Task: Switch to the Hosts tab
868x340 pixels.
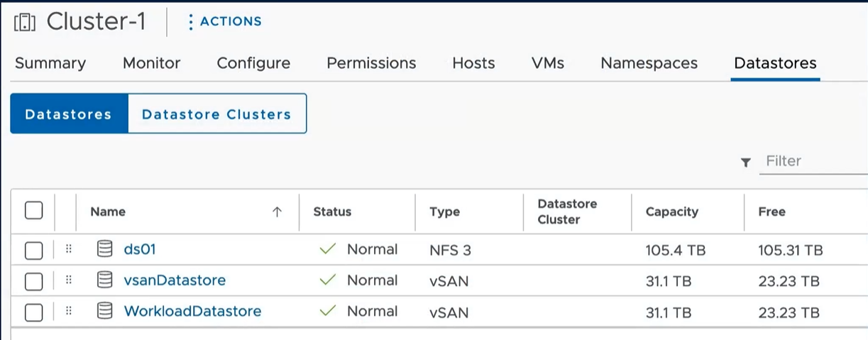Action: pos(473,63)
